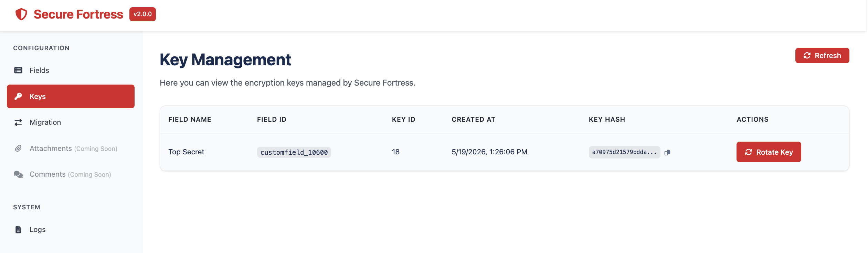Click the Fields list icon in sidebar

coord(18,70)
